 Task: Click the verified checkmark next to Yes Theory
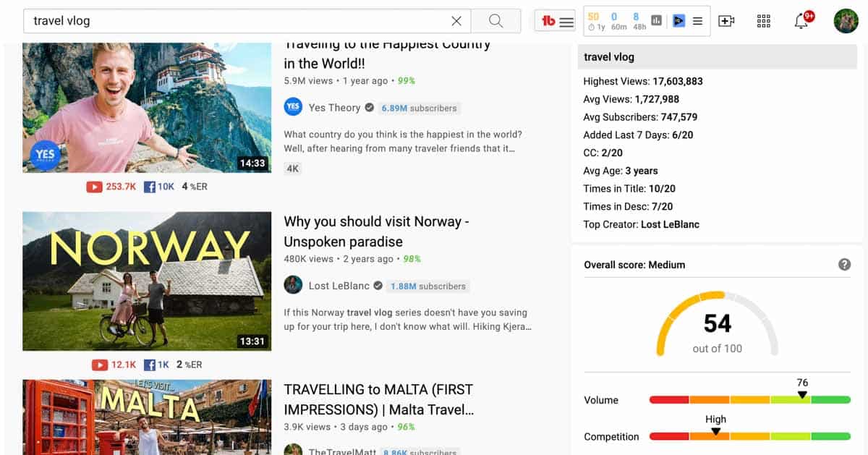370,108
